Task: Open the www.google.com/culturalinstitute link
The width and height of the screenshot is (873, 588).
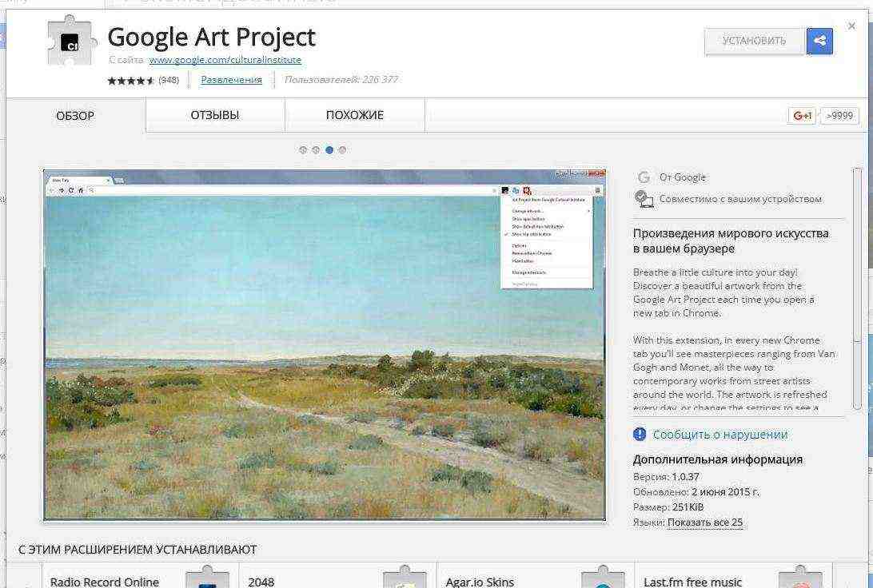Action: pos(225,60)
